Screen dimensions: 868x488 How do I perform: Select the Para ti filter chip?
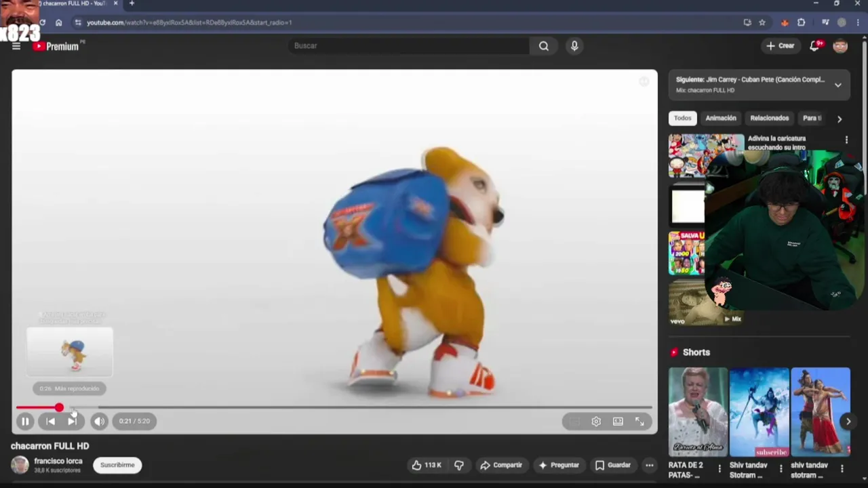(x=812, y=118)
